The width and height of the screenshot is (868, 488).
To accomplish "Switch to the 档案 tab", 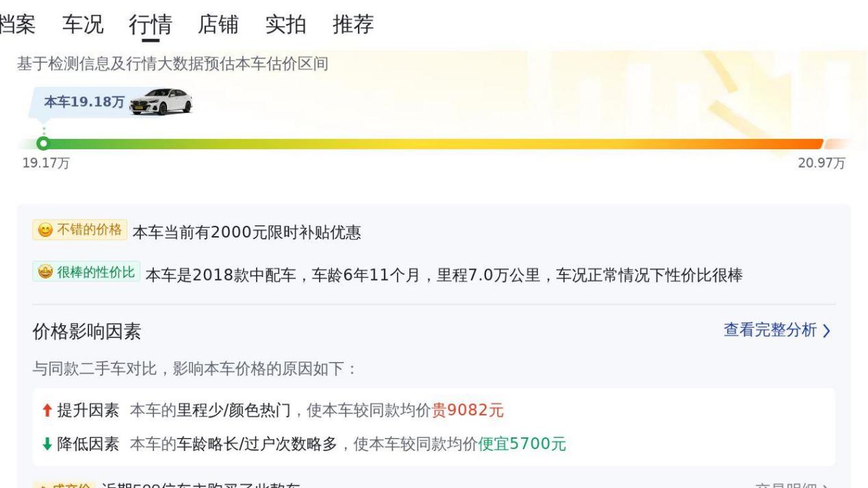I will [x=17, y=25].
